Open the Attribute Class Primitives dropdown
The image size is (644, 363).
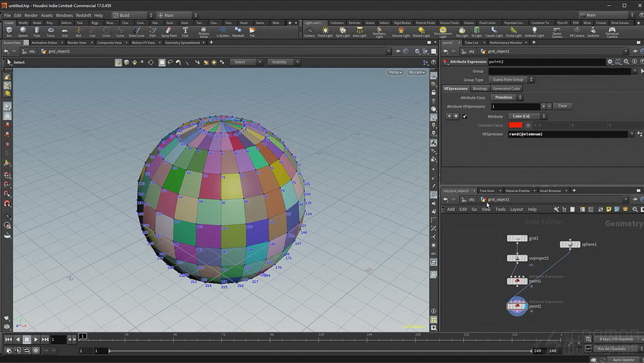(507, 97)
